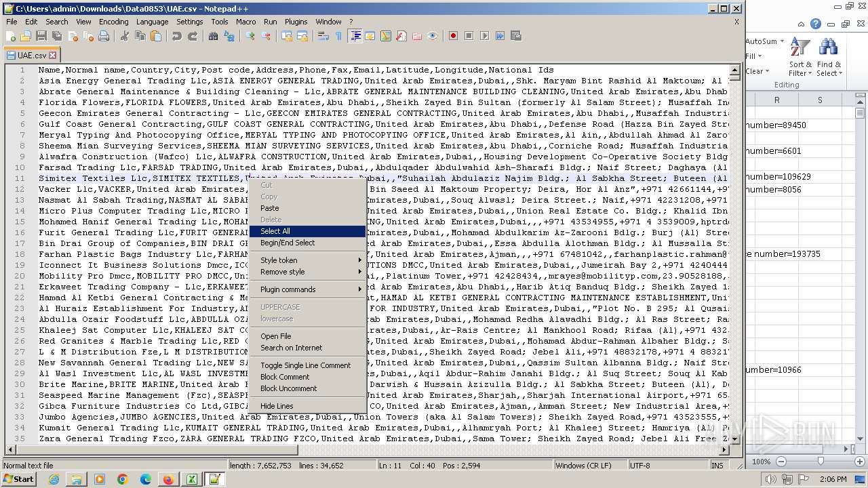Open the Macro menu

click(x=245, y=22)
